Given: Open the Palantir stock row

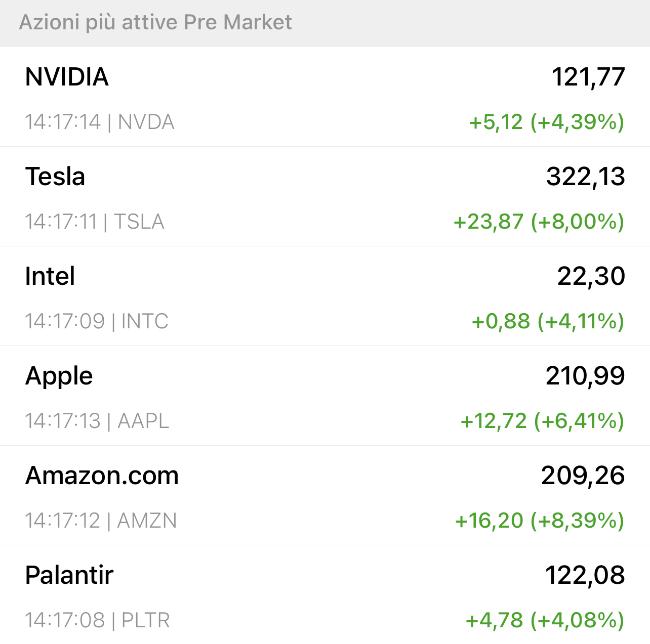Looking at the screenshot, I should coord(325,595).
